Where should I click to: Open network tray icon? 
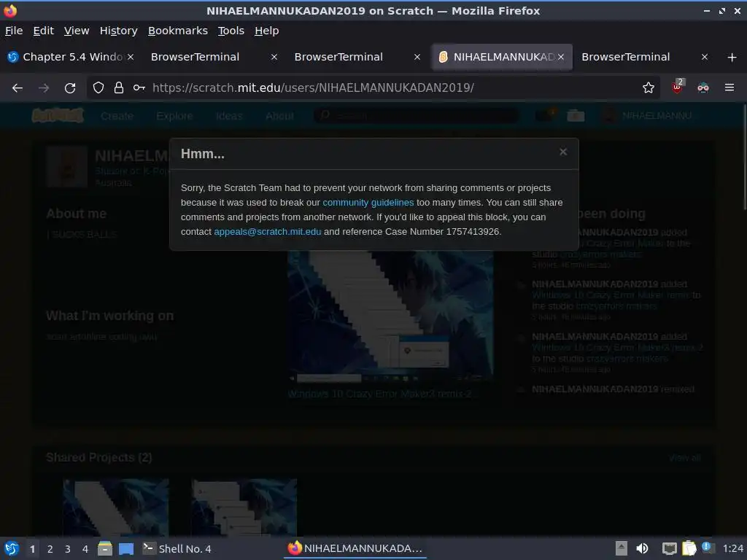[669, 548]
